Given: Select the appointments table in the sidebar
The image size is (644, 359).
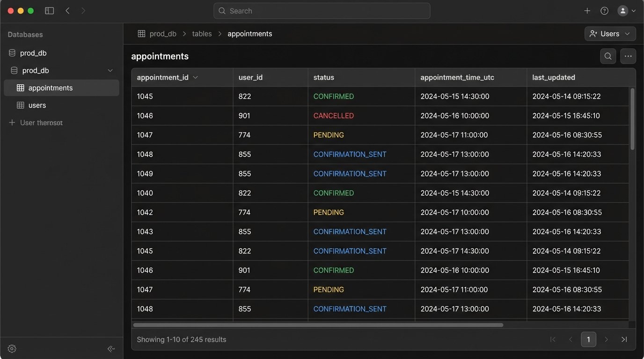Looking at the screenshot, I should pos(50,87).
